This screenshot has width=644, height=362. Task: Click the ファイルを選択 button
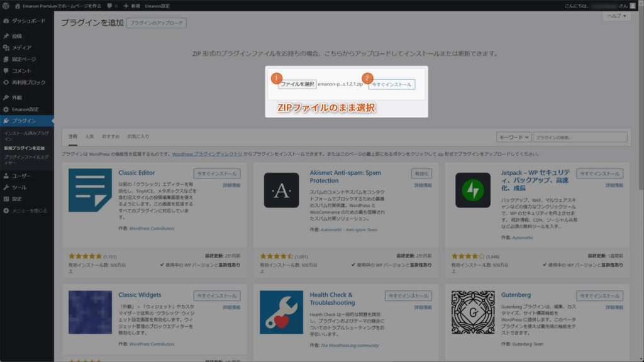(x=297, y=84)
